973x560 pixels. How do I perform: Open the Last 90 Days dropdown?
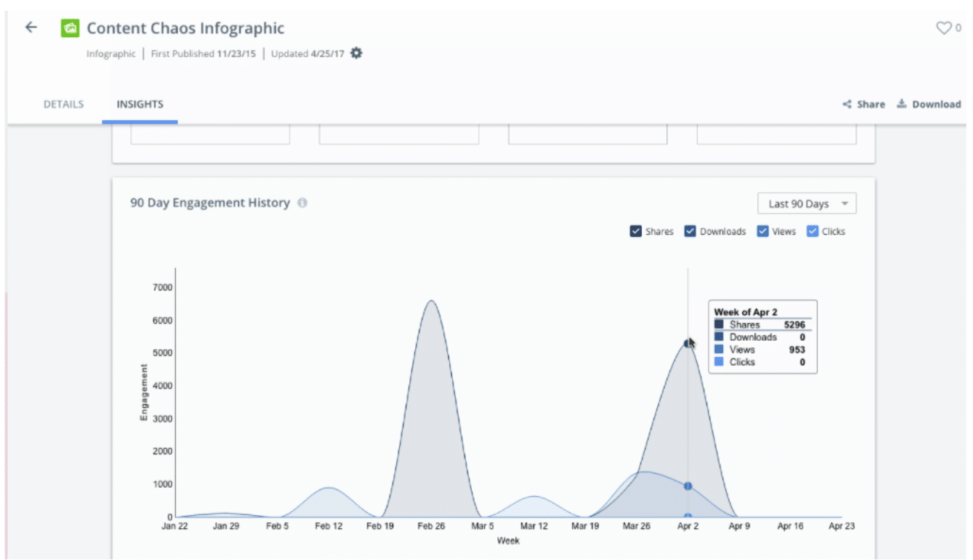tap(806, 203)
